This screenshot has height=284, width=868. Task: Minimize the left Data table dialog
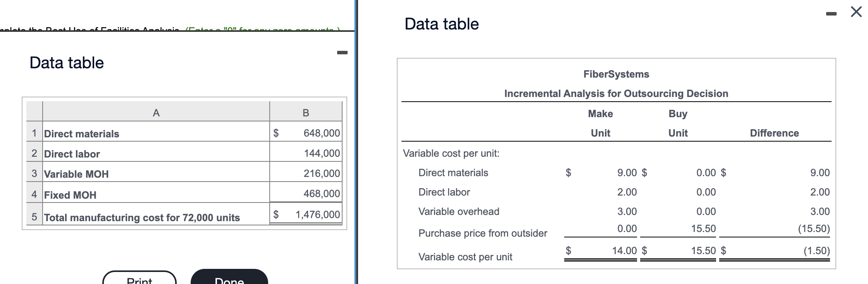click(x=342, y=52)
